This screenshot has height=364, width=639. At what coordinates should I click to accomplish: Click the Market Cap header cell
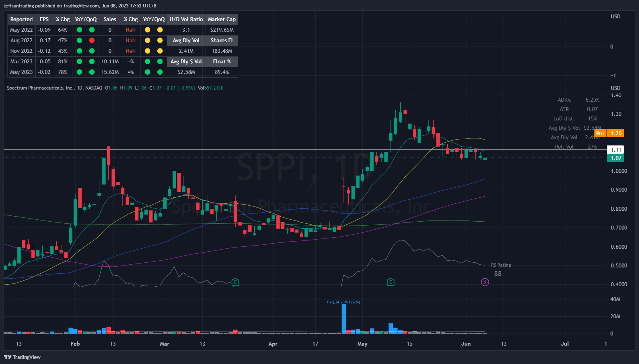click(x=222, y=19)
